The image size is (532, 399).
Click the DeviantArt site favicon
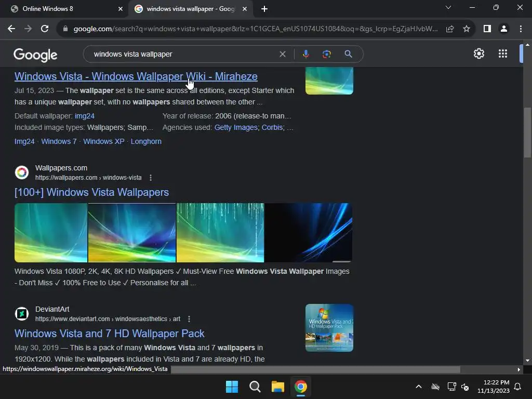point(22,314)
